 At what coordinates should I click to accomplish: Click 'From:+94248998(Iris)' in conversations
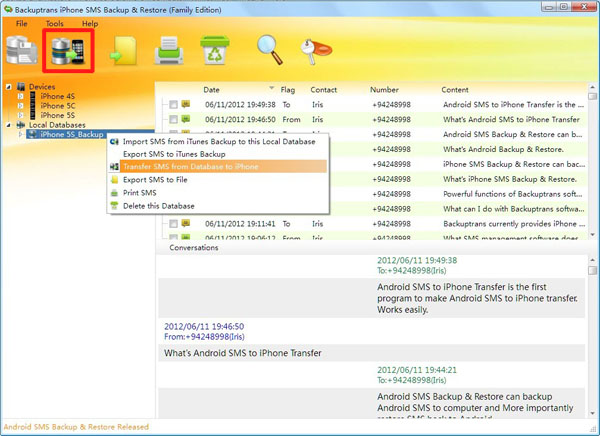pyautogui.click(x=204, y=336)
